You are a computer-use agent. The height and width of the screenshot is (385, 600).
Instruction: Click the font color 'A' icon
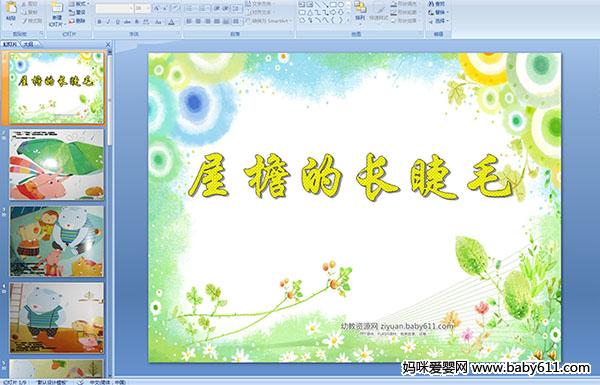tap(171, 22)
